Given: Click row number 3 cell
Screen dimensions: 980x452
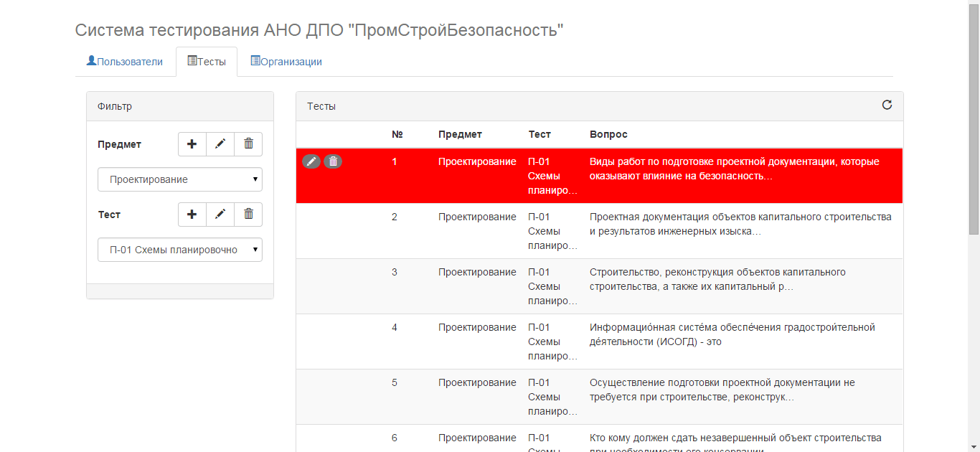Looking at the screenshot, I should [x=394, y=272].
